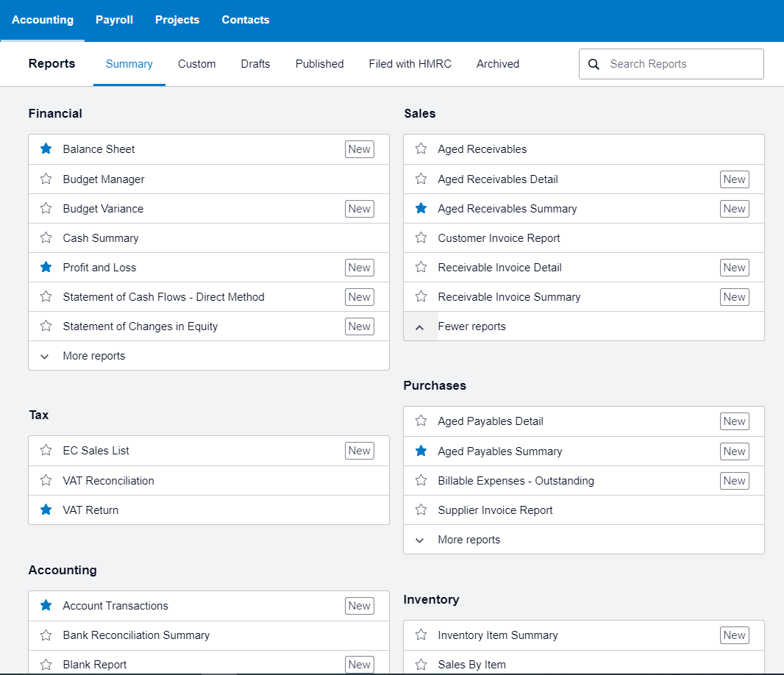Image resolution: width=784 pixels, height=675 pixels.
Task: Open the VAT Return report
Action: click(x=90, y=510)
